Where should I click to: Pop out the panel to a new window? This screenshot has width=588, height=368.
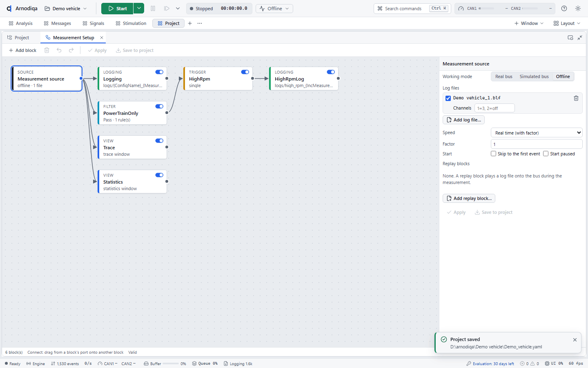pyautogui.click(x=570, y=38)
